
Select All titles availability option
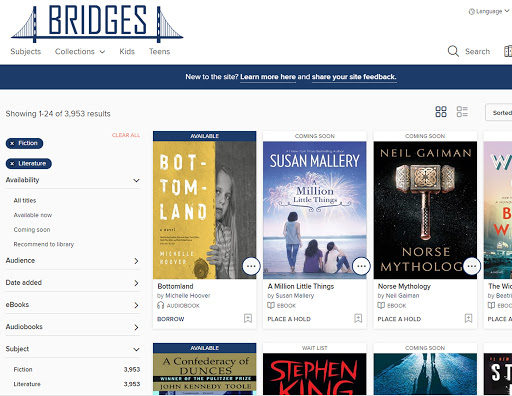point(25,200)
